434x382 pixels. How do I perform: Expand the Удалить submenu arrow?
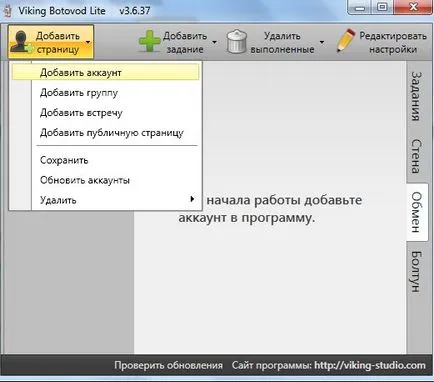(192, 199)
